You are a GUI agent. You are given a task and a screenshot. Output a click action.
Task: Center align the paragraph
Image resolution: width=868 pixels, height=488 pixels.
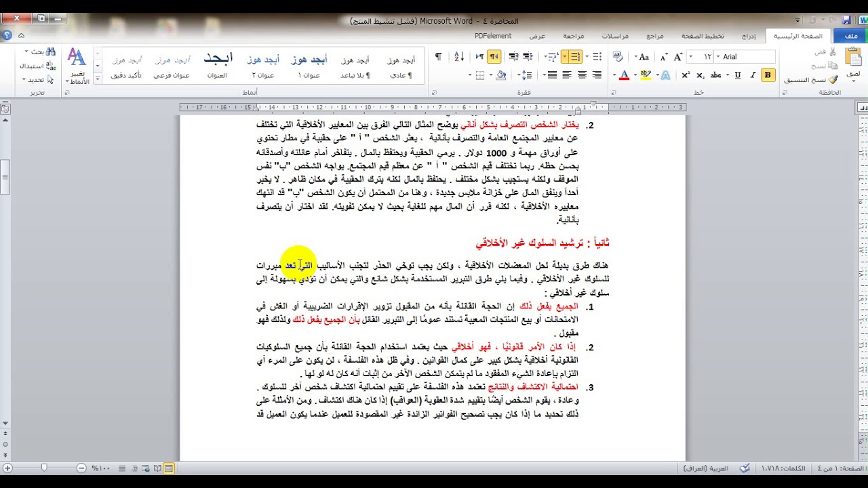[582, 75]
